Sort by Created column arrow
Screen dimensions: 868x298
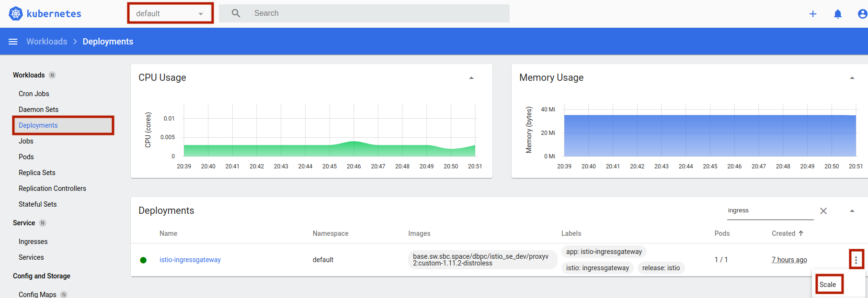800,233
